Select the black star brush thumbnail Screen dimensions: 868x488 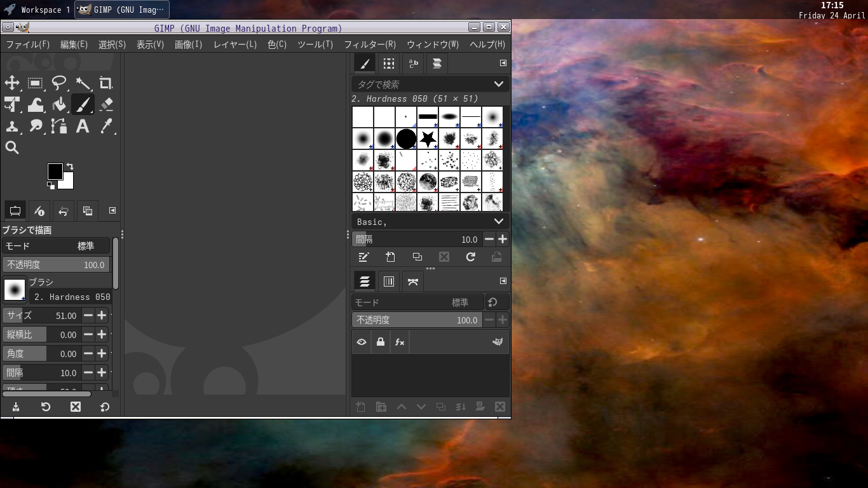pyautogui.click(x=428, y=139)
